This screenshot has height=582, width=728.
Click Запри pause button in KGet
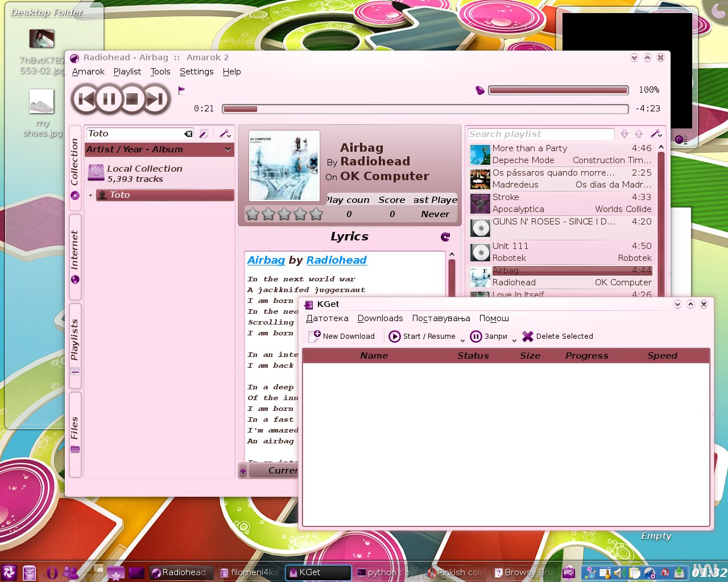click(489, 336)
